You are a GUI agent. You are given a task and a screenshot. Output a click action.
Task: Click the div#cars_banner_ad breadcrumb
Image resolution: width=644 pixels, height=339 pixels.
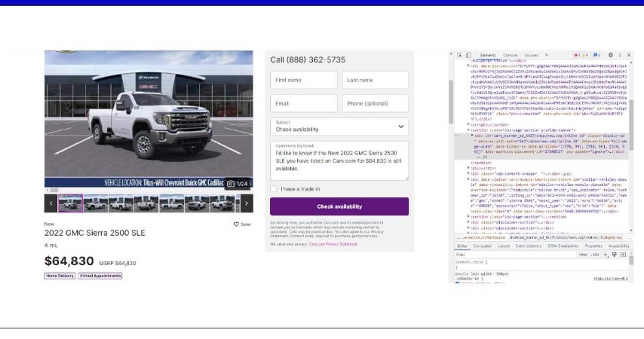[x=566, y=237]
